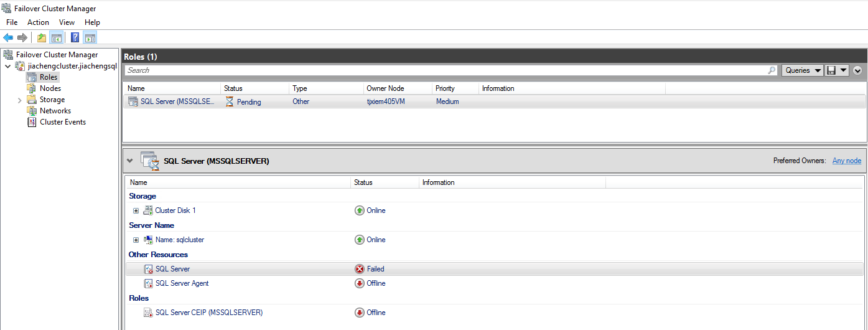The image size is (868, 330).
Task: Sort roles by the Owner Node column header
Action: pyautogui.click(x=398, y=88)
